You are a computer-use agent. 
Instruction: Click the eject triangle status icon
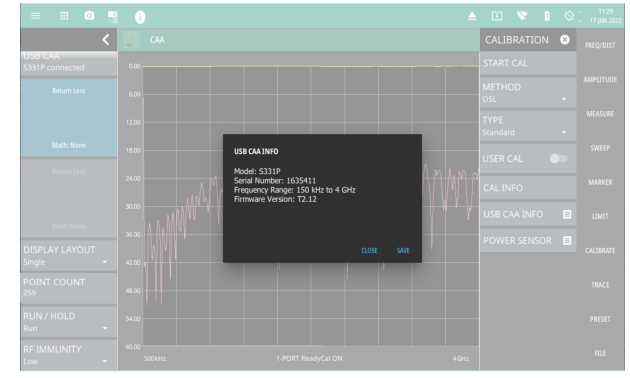472,16
